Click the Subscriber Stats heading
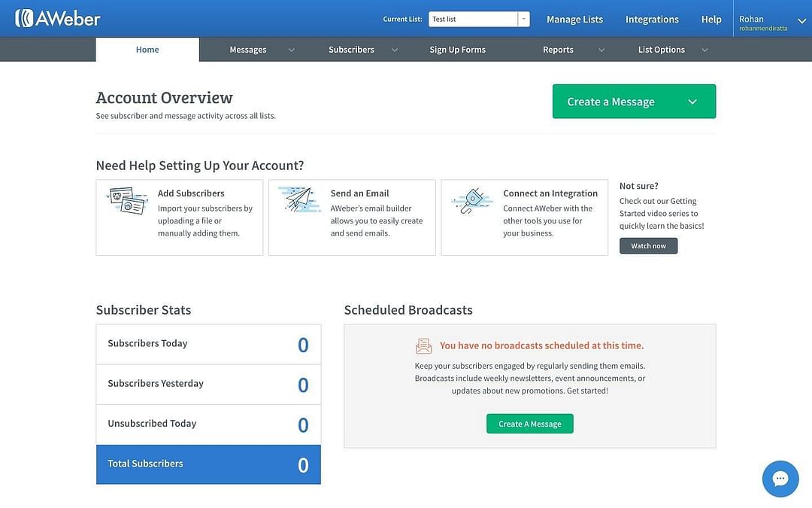812x508 pixels. (144, 310)
